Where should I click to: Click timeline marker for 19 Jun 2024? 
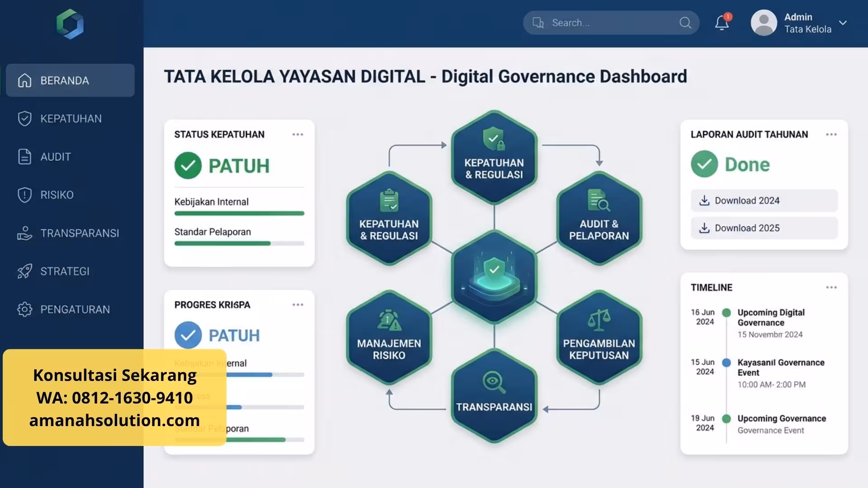(726, 419)
